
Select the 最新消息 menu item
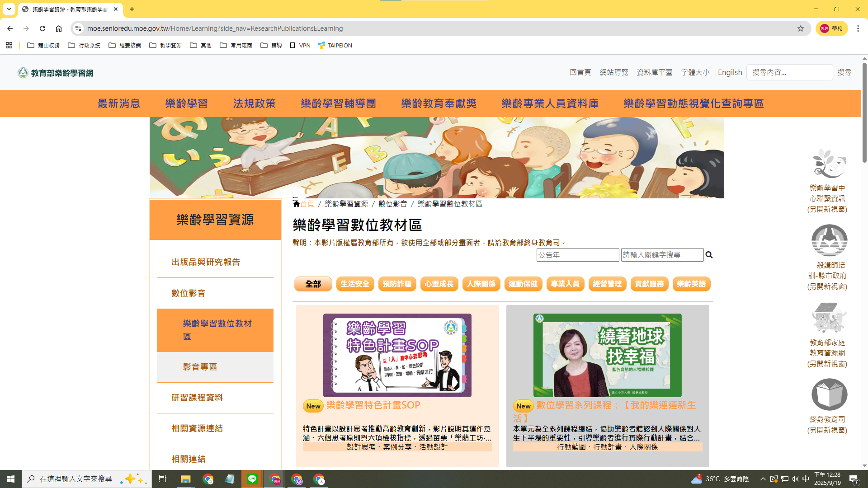click(118, 103)
